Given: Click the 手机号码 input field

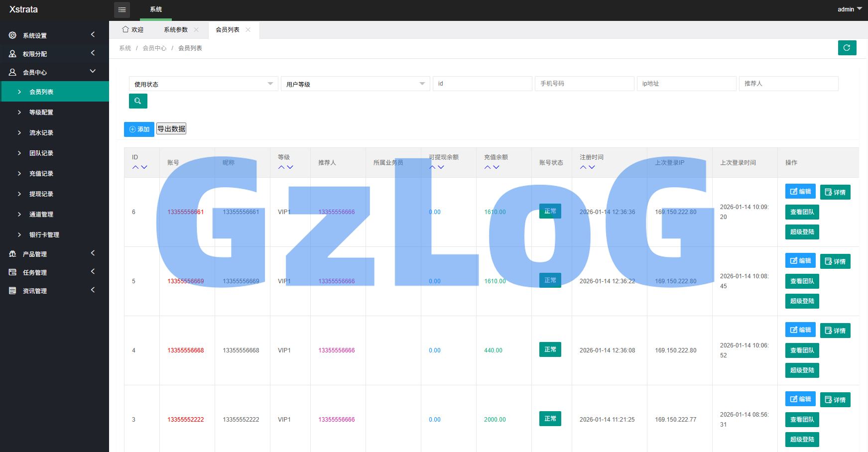Looking at the screenshot, I should pos(584,84).
